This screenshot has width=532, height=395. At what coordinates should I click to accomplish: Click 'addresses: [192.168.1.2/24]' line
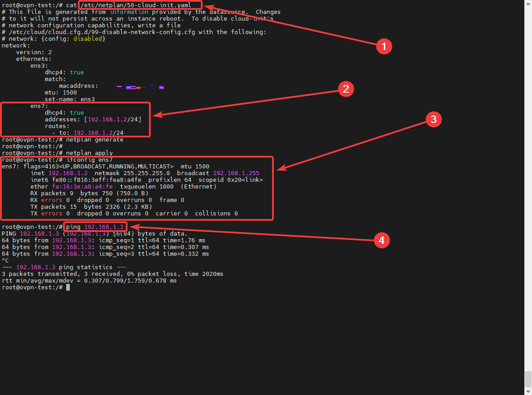point(93,120)
